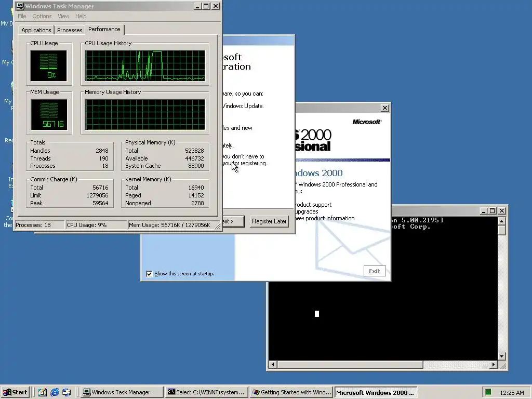
Task: Click command prompt horizontal scrollbar left arrow
Action: [x=273, y=365]
